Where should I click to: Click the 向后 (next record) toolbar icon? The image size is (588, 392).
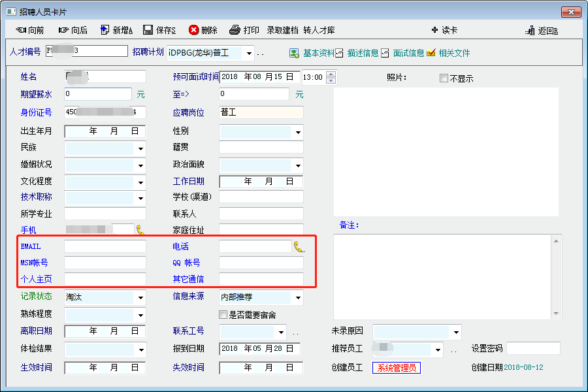tap(63, 30)
